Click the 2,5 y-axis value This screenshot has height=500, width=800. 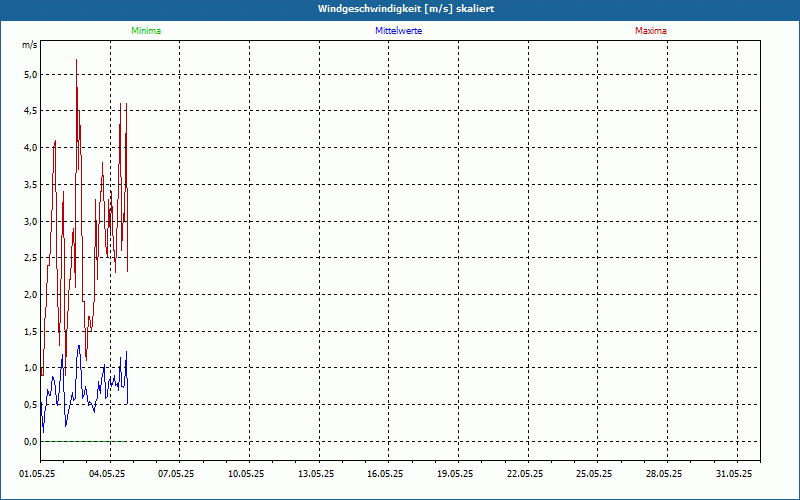tap(31, 258)
